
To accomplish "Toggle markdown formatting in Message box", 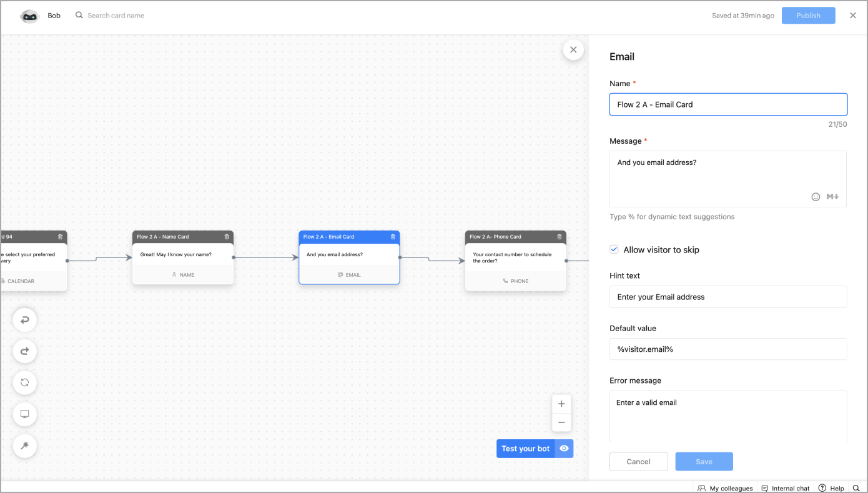I will tap(832, 197).
